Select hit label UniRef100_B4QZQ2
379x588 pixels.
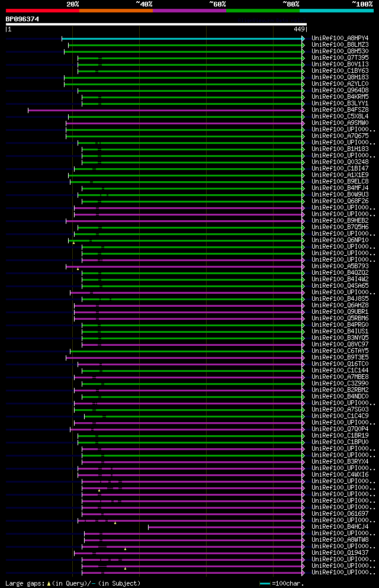[340, 272]
